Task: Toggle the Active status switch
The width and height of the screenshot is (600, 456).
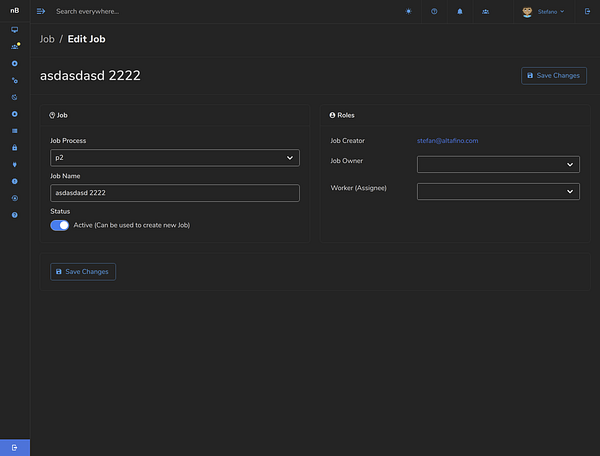Action: point(60,225)
